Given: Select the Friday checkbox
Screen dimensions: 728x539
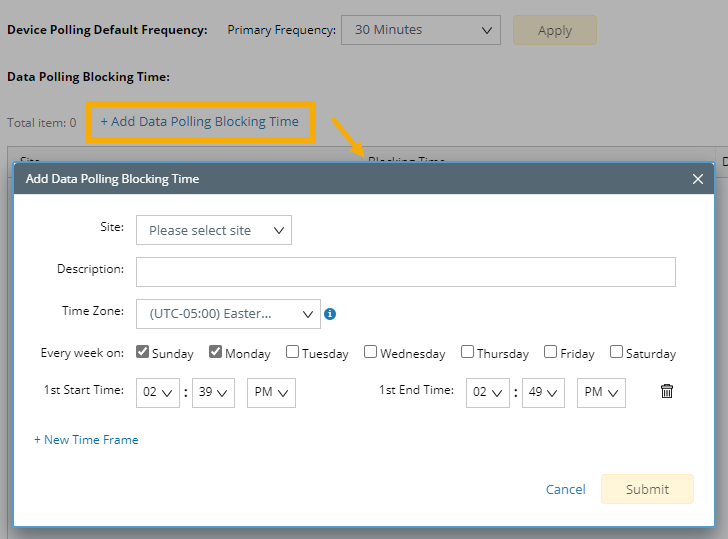Looking at the screenshot, I should coord(550,352).
